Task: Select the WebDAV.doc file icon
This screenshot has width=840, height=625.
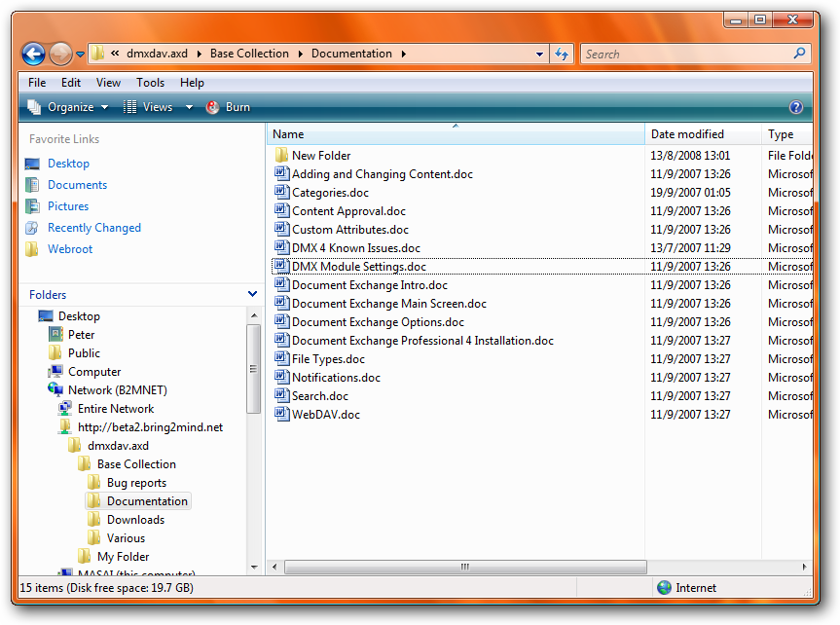Action: click(282, 414)
